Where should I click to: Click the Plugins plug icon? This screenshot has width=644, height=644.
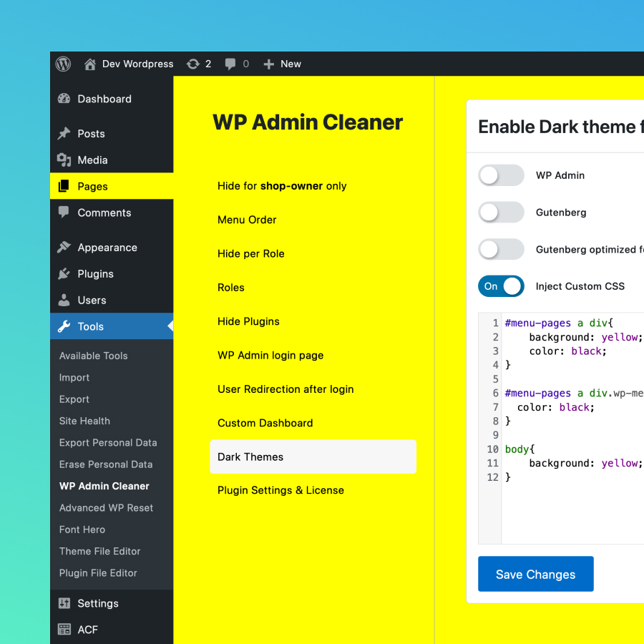[x=64, y=273]
